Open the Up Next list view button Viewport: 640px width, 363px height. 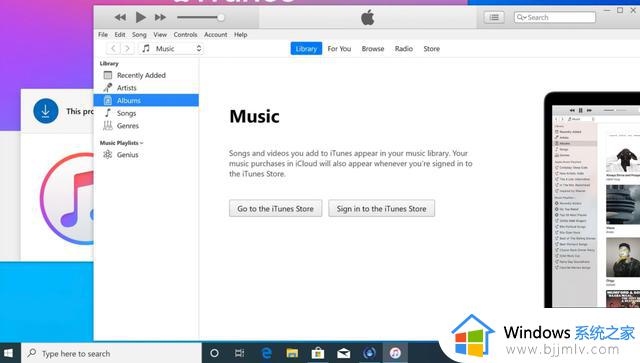pyautogui.click(x=494, y=17)
